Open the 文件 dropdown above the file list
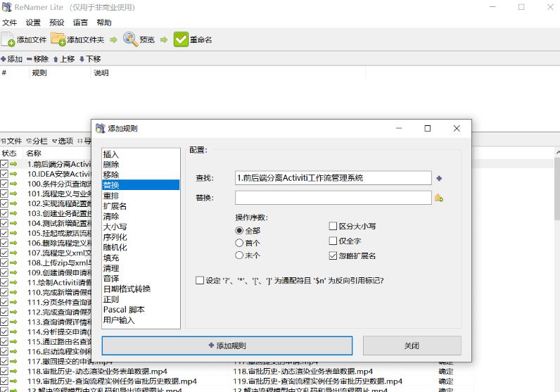Viewport: 560px width, 392px height. coord(11,141)
